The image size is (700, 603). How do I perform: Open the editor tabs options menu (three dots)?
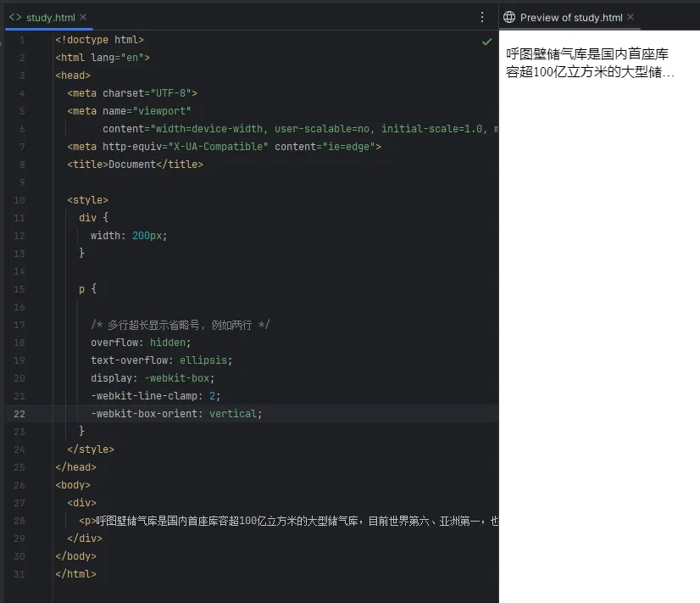482,17
